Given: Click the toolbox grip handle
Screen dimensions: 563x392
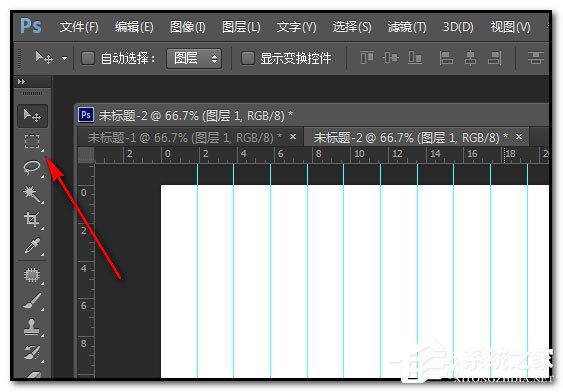Looking at the screenshot, I should click(x=32, y=93).
